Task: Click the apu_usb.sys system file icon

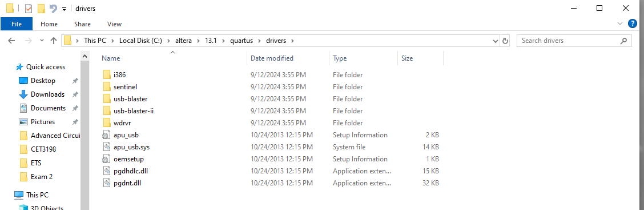Action: [106, 147]
